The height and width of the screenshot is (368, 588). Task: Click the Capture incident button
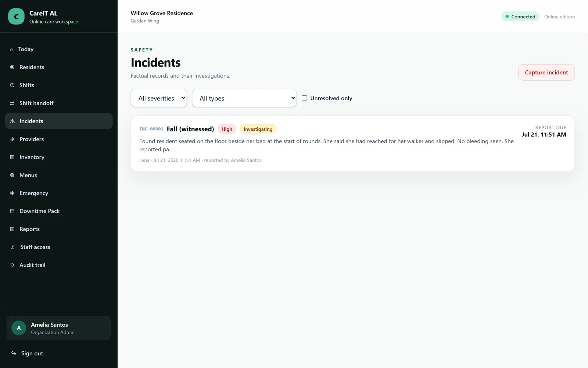pos(546,72)
